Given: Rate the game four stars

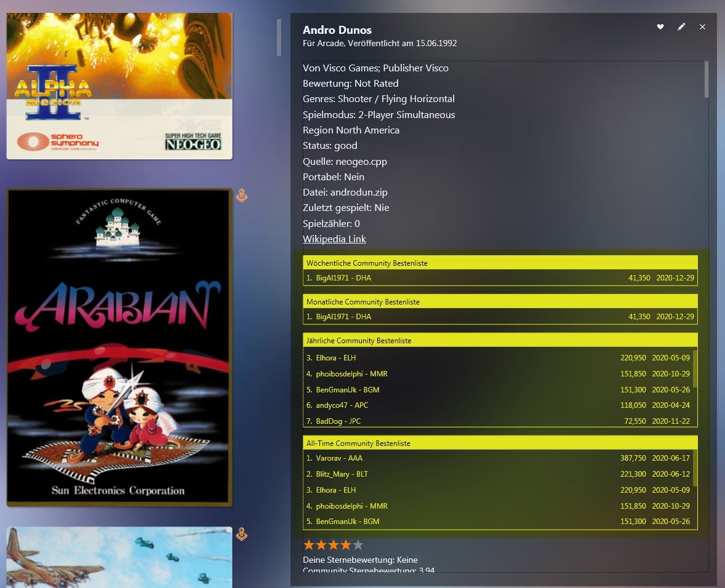Looking at the screenshot, I should (x=346, y=545).
